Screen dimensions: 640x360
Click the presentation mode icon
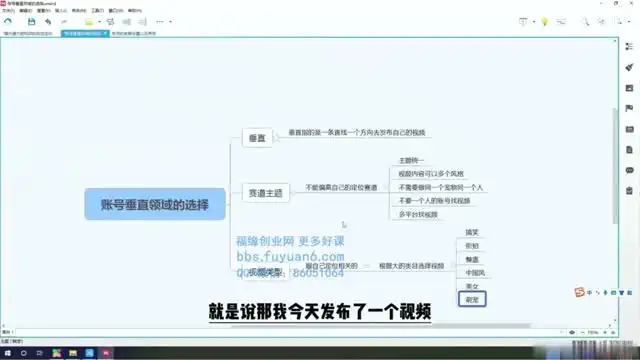click(x=523, y=22)
